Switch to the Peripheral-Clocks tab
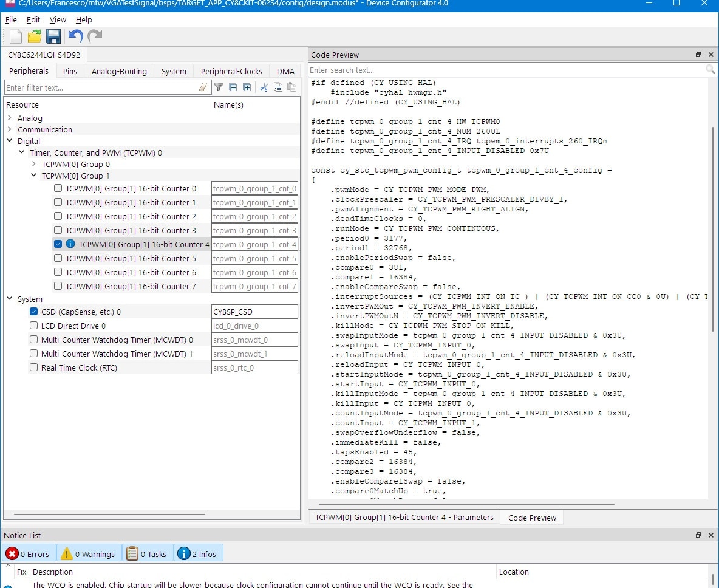Viewport: 719px width, 588px height. [x=231, y=71]
